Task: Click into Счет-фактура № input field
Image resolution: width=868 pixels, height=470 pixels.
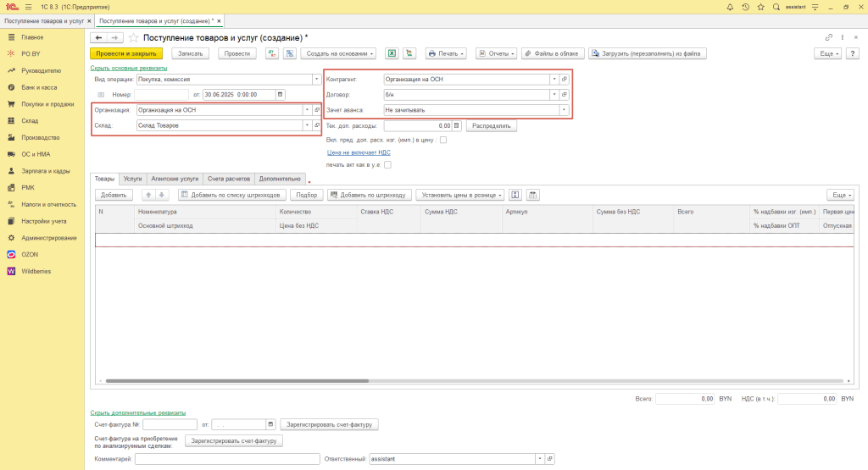Action: point(170,424)
